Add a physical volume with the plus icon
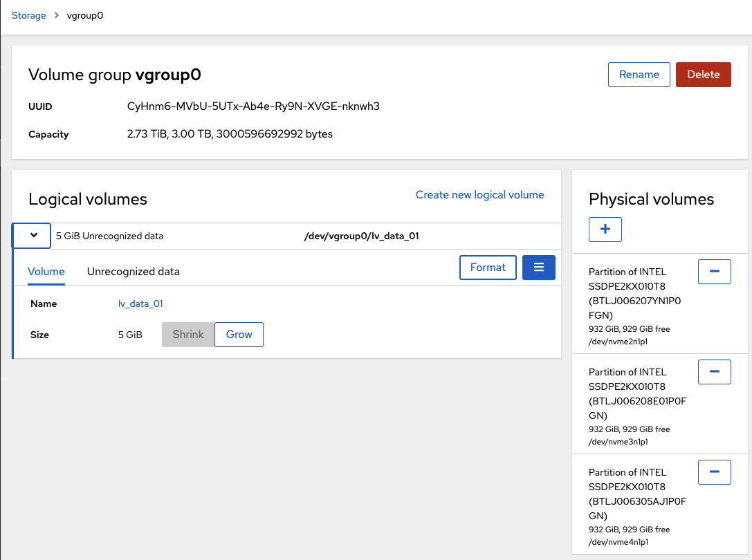 (x=605, y=229)
